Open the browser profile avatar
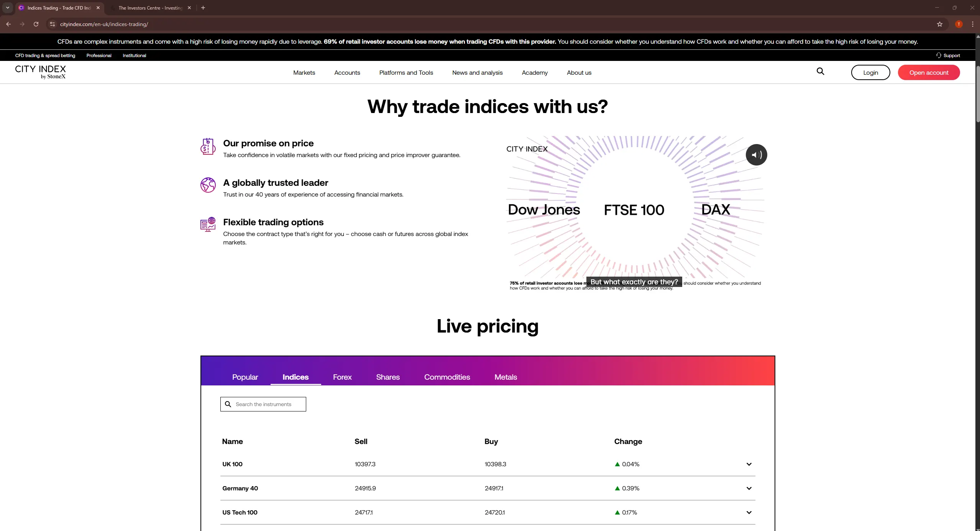 [x=959, y=24]
